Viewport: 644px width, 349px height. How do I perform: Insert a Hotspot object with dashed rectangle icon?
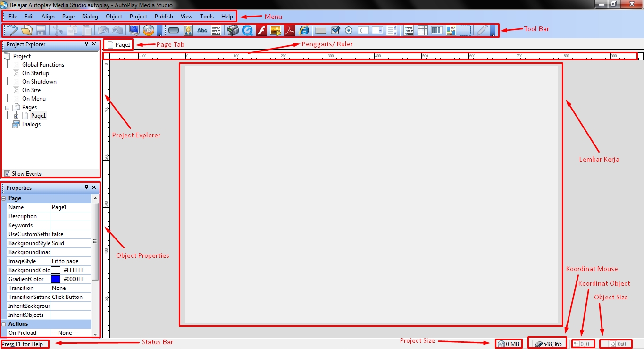pos(465,30)
